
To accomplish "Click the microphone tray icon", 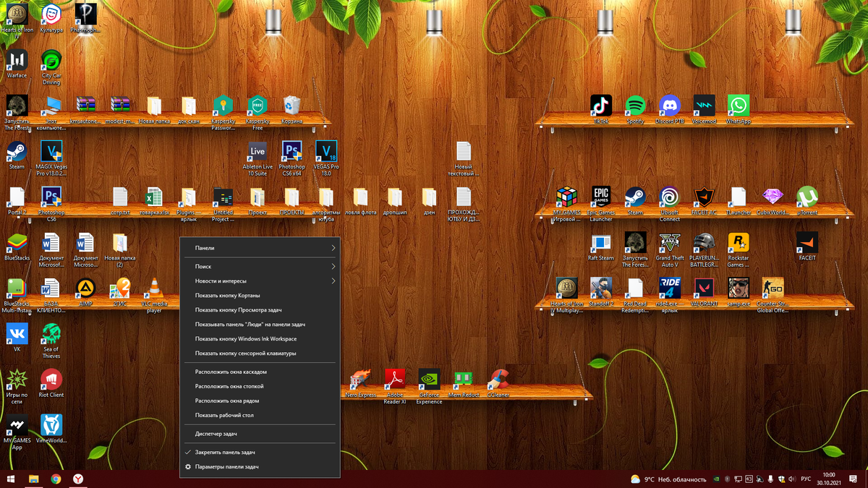I will (x=770, y=479).
